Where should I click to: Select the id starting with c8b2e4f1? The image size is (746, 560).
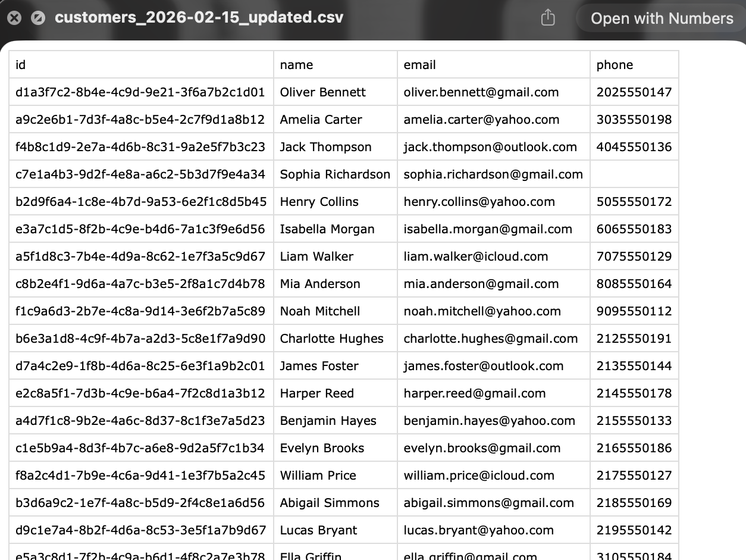coord(140,284)
